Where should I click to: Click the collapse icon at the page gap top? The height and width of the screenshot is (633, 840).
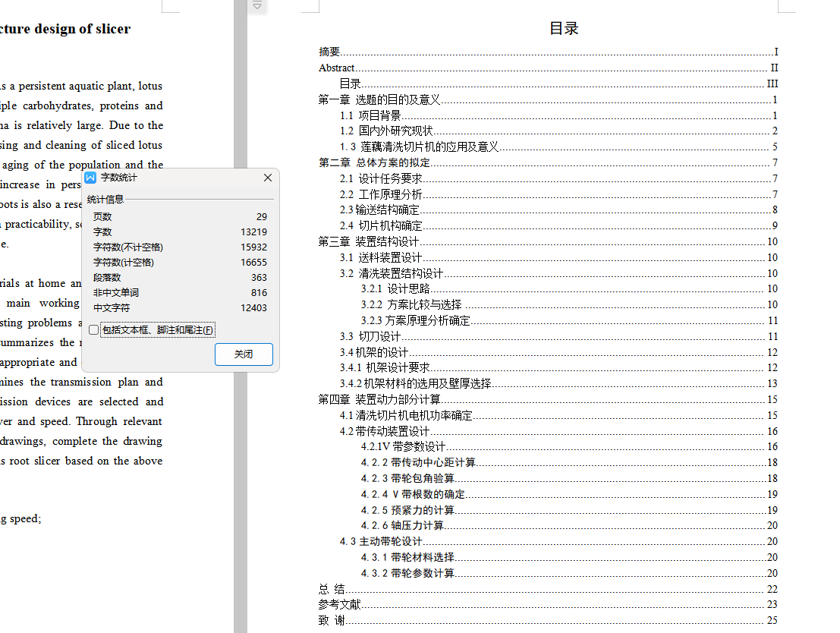tap(257, 6)
